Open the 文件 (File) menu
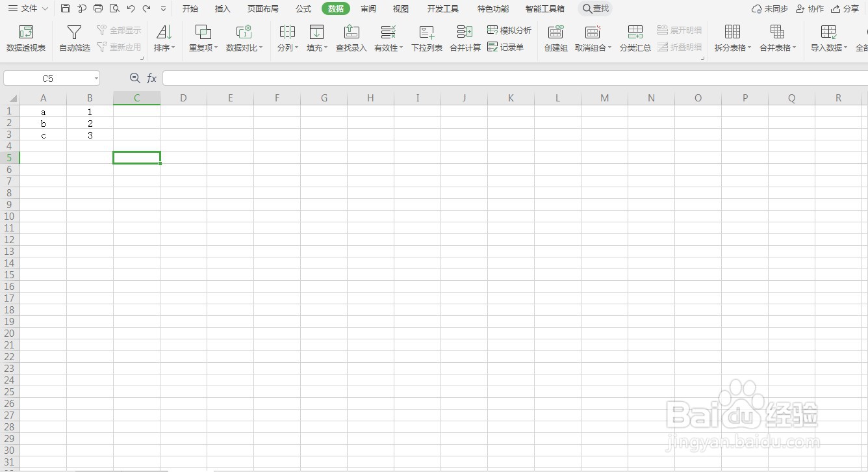 (28, 8)
